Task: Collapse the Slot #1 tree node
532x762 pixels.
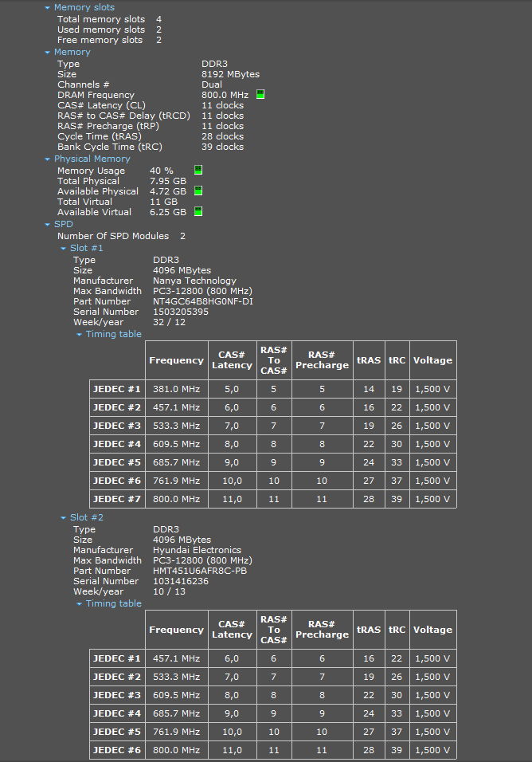Action: pyautogui.click(x=63, y=249)
